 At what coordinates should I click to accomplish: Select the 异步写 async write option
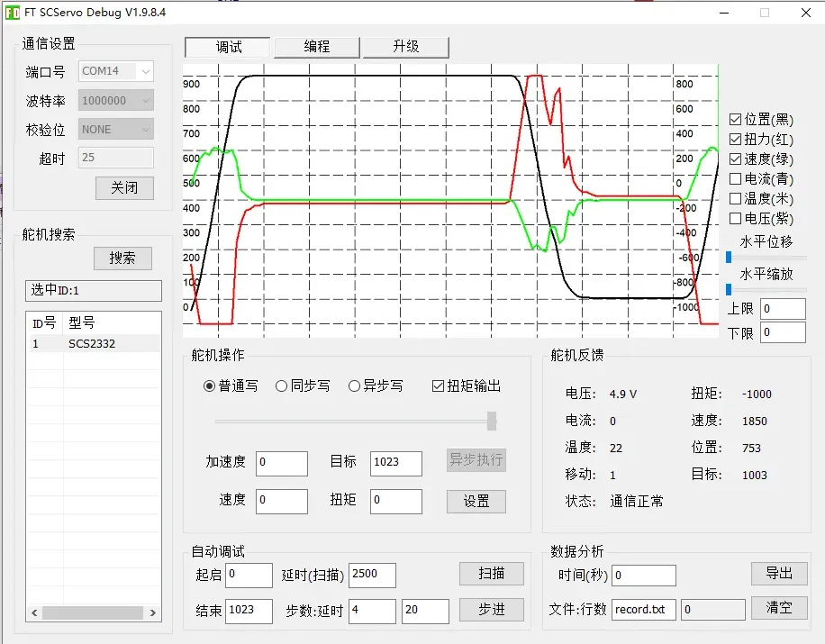point(355,386)
